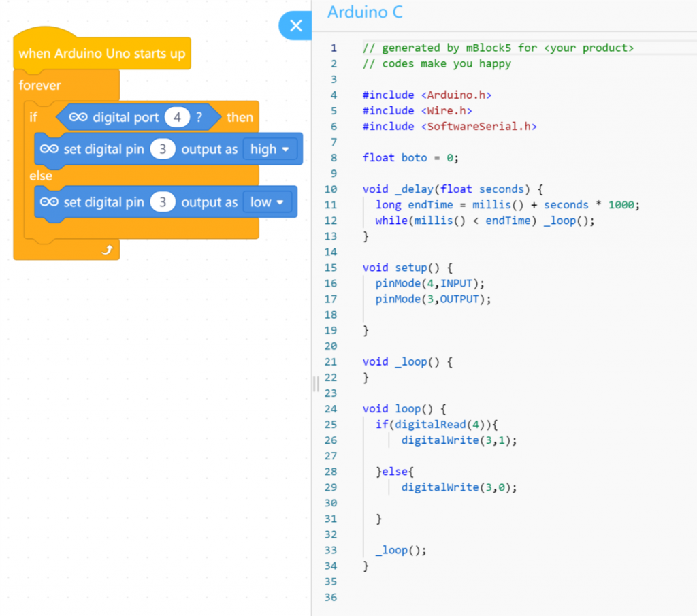This screenshot has width=697, height=616.
Task: Select pin number 3 field in high block
Action: click(x=163, y=149)
